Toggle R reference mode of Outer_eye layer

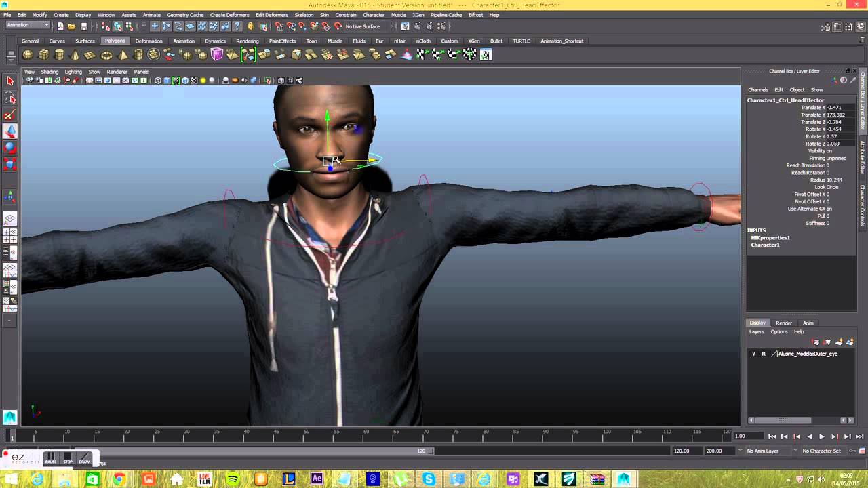click(764, 354)
